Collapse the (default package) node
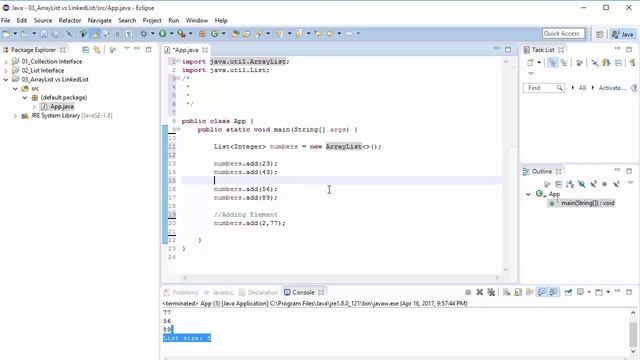The image size is (640, 360). pos(24,98)
